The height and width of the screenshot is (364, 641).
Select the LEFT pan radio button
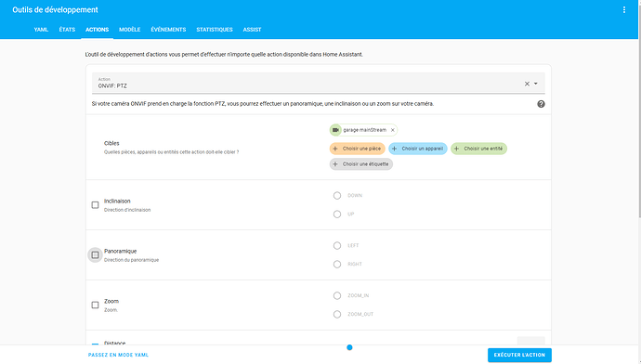337,245
